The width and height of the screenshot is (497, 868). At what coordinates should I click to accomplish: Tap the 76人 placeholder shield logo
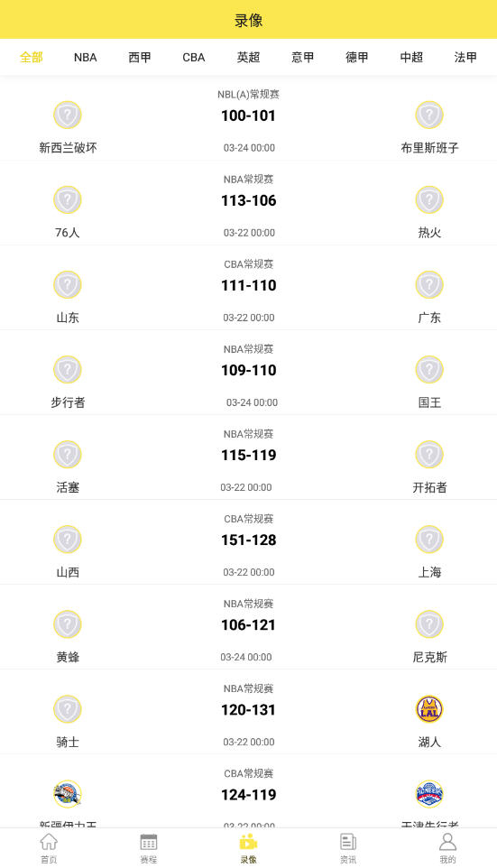[x=68, y=199]
